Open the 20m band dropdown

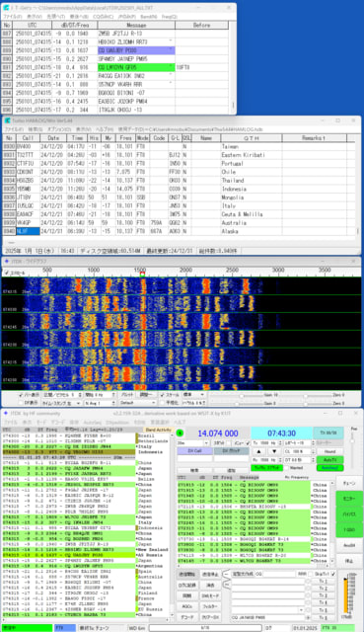point(193,443)
